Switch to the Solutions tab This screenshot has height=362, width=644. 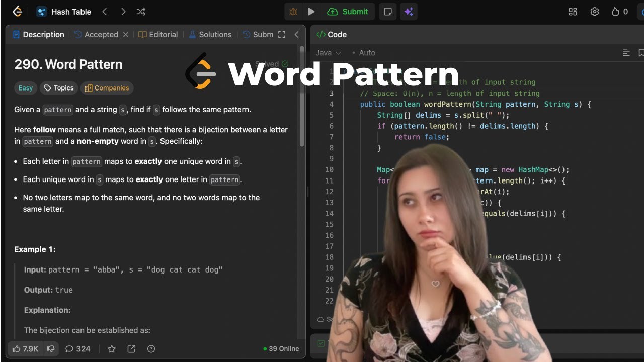(210, 35)
